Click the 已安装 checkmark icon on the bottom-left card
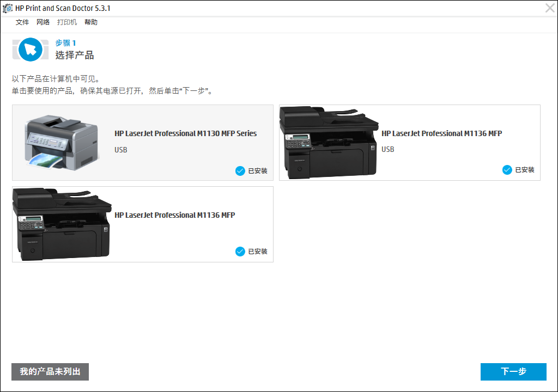Viewport: 558px width, 392px height. (x=240, y=252)
